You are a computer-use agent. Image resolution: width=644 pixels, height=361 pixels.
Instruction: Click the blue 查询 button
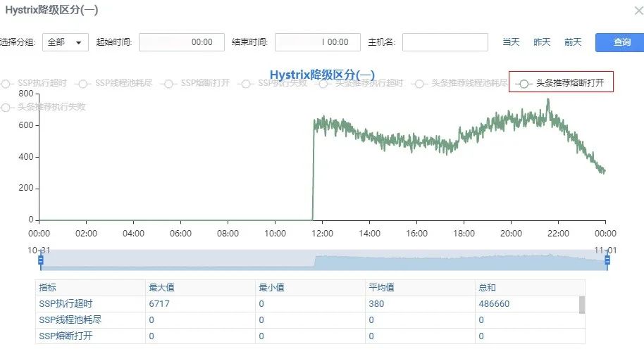point(621,42)
